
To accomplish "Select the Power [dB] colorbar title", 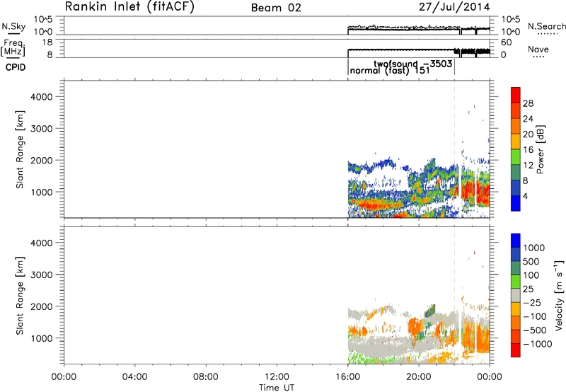I will 541,149.
